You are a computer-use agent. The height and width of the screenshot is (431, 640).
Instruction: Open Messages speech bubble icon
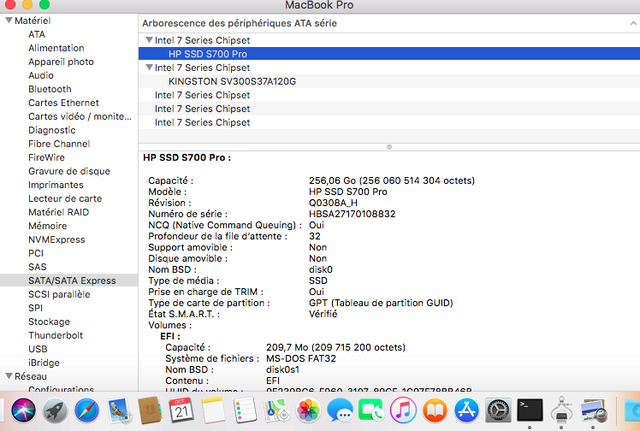coord(340,410)
